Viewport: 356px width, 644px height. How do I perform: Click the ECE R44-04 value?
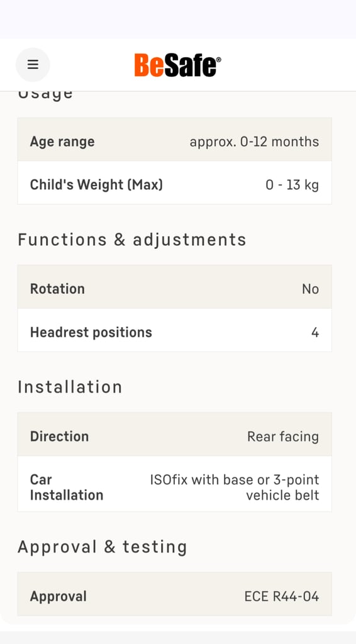(x=282, y=596)
